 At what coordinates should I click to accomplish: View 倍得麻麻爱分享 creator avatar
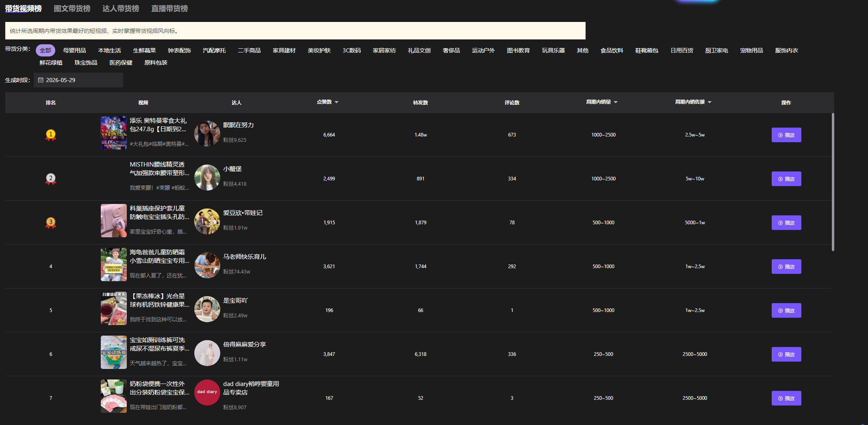207,353
